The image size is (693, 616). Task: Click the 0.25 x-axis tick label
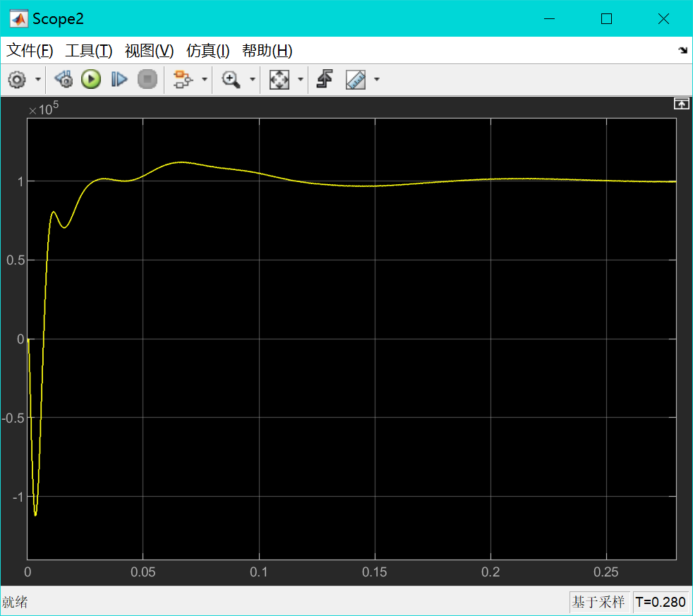click(x=606, y=572)
